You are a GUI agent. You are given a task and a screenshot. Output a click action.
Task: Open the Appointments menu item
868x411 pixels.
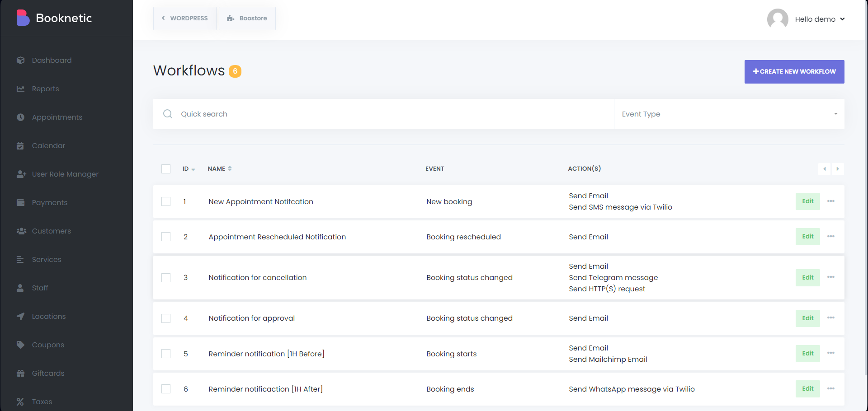point(57,117)
